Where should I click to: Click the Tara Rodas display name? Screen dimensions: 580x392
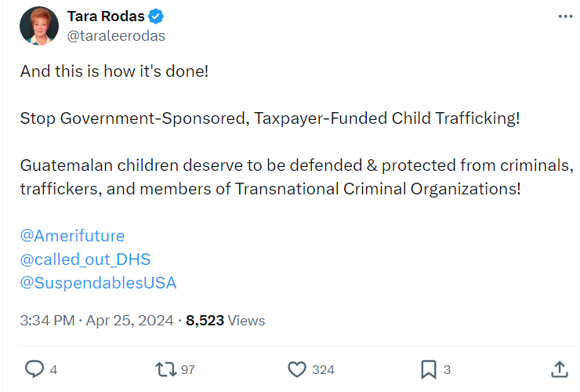(x=111, y=16)
